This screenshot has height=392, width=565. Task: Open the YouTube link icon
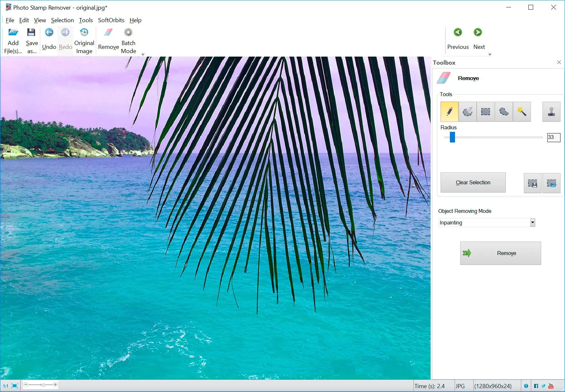[551, 386]
